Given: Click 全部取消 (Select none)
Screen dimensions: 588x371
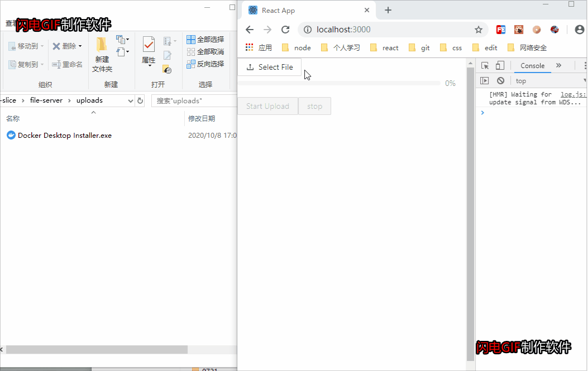Looking at the screenshot, I should tap(205, 52).
